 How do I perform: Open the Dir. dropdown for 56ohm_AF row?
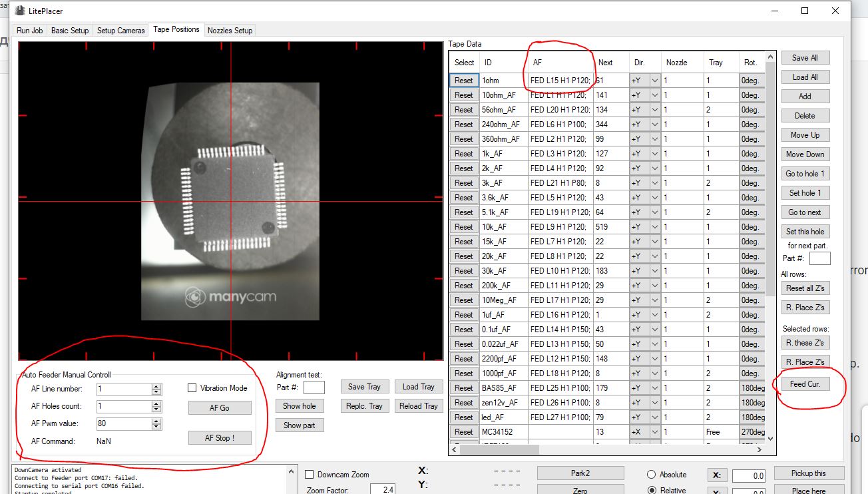coord(655,110)
